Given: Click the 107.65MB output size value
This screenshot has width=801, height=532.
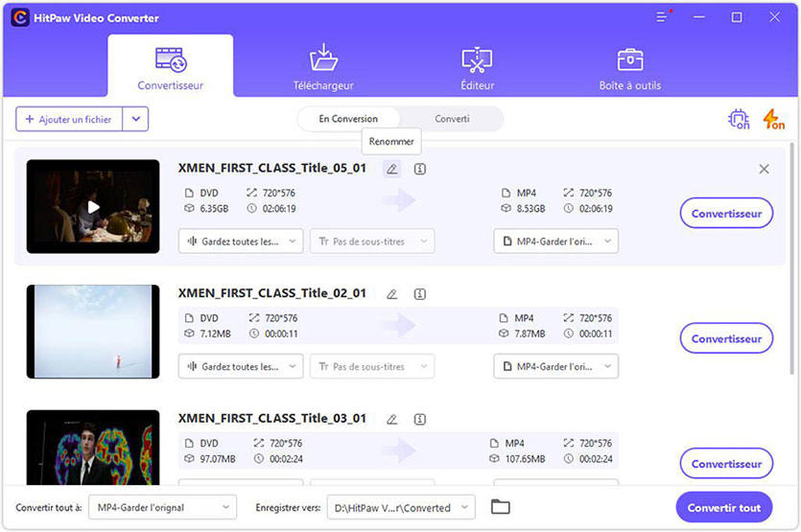Looking at the screenshot, I should (525, 458).
